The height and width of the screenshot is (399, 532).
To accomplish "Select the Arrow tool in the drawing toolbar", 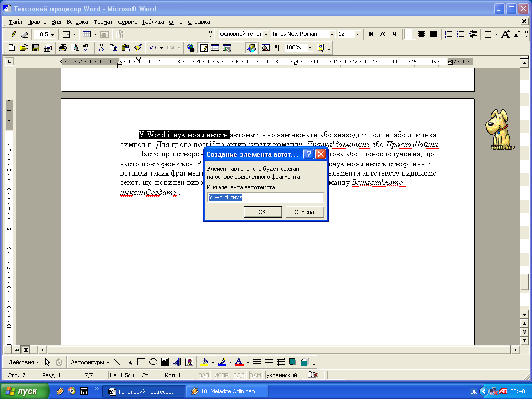I will [129, 362].
